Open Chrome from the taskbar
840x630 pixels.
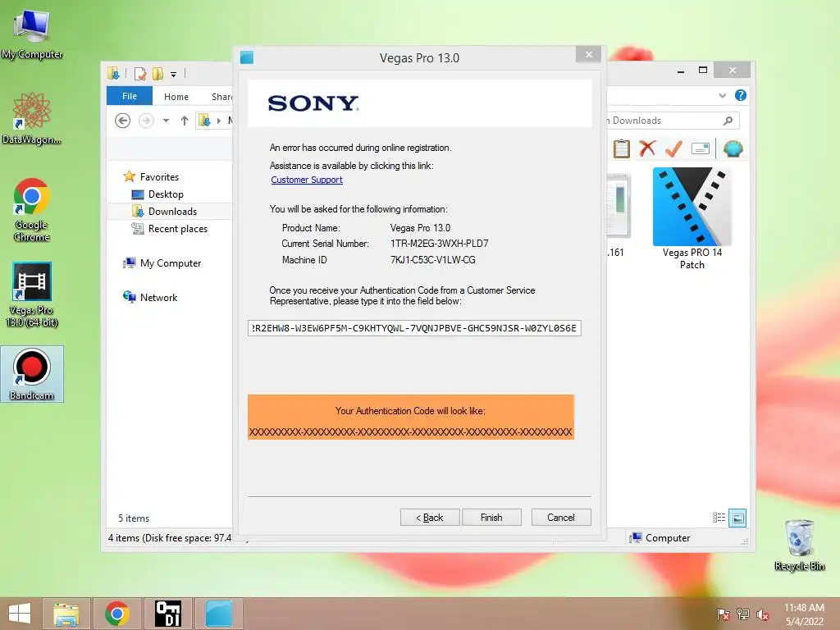tap(117, 614)
